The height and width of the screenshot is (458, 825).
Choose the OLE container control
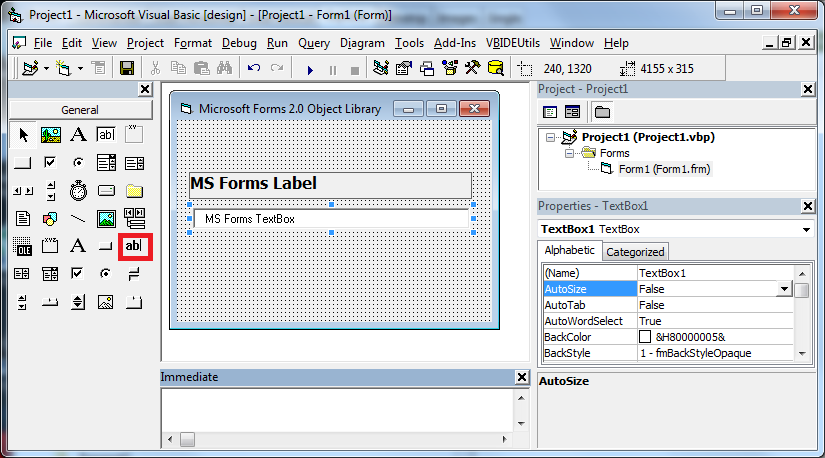(x=23, y=245)
